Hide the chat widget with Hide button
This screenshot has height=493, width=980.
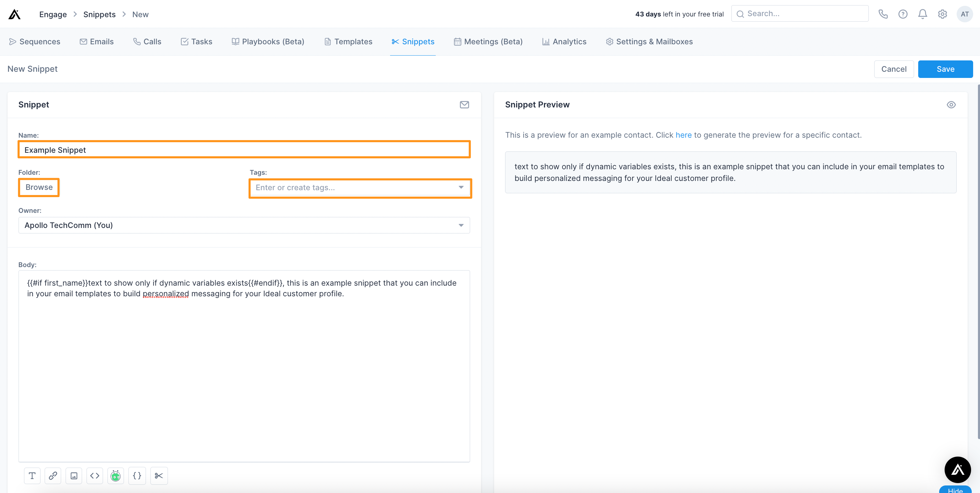click(x=956, y=490)
